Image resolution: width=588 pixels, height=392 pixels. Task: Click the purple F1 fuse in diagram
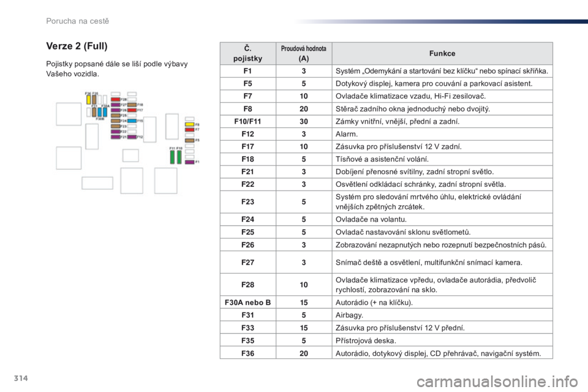coord(190,162)
